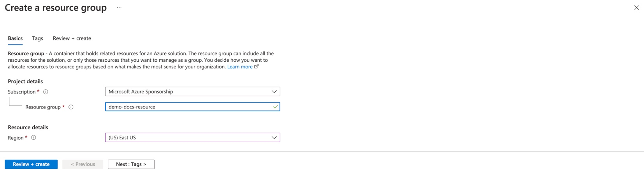Screen dimensions: 644x174
Task: Click the Resource details section heading
Action: click(x=28, y=127)
